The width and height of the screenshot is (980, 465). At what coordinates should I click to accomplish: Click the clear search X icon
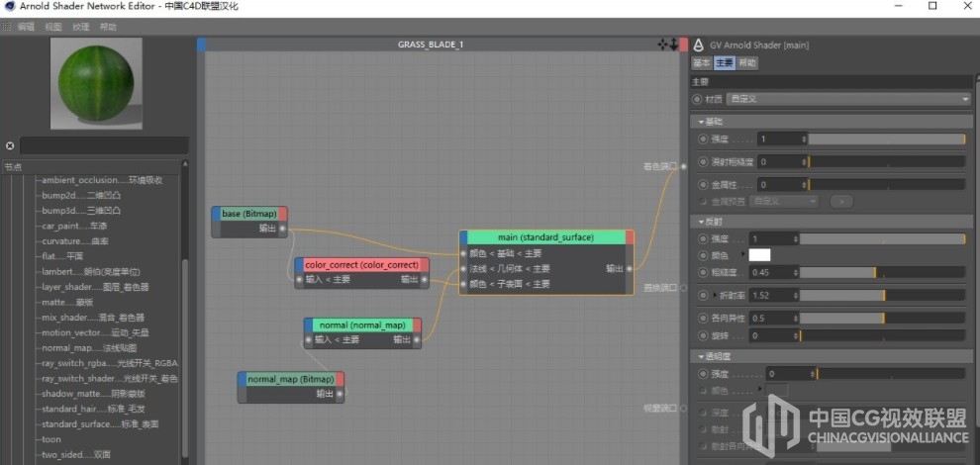[x=10, y=145]
